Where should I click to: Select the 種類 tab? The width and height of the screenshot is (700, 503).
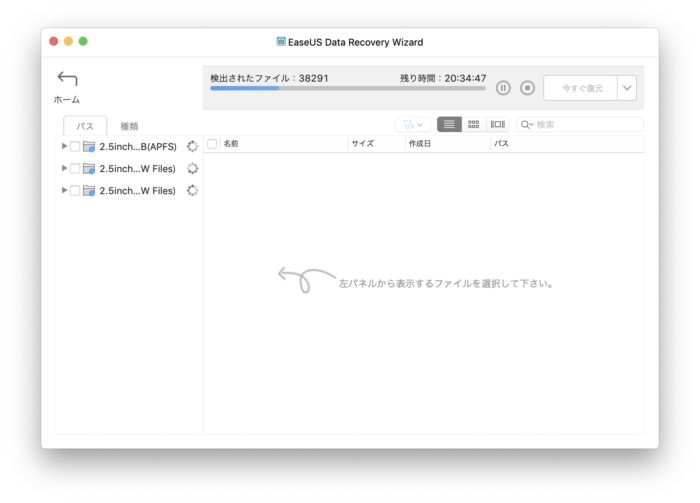click(129, 126)
